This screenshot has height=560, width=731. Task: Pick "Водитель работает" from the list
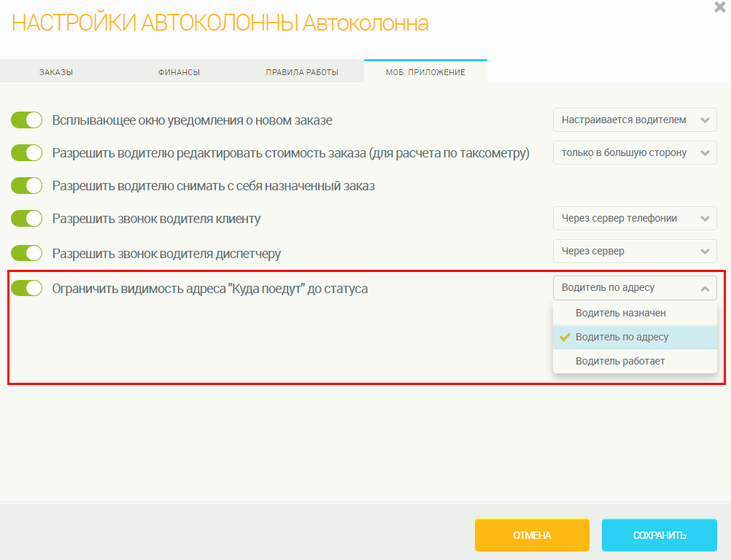point(620,361)
